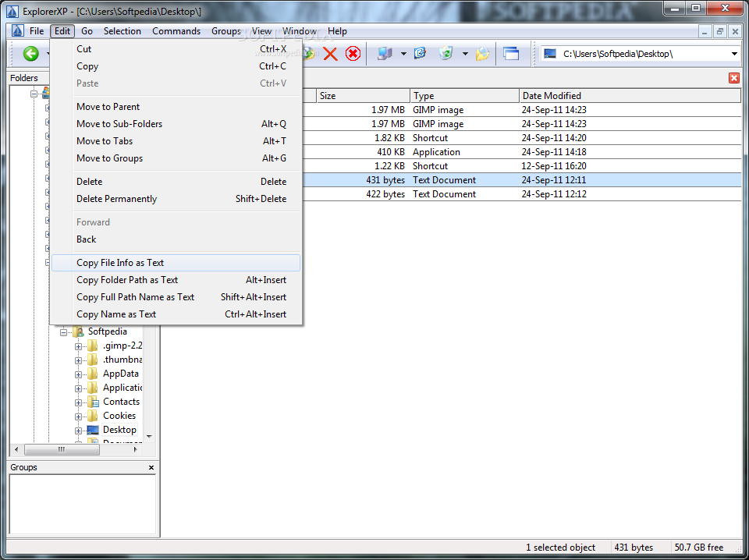Image resolution: width=749 pixels, height=560 pixels.
Task: Close the tab with the red X button
Action: (733, 78)
